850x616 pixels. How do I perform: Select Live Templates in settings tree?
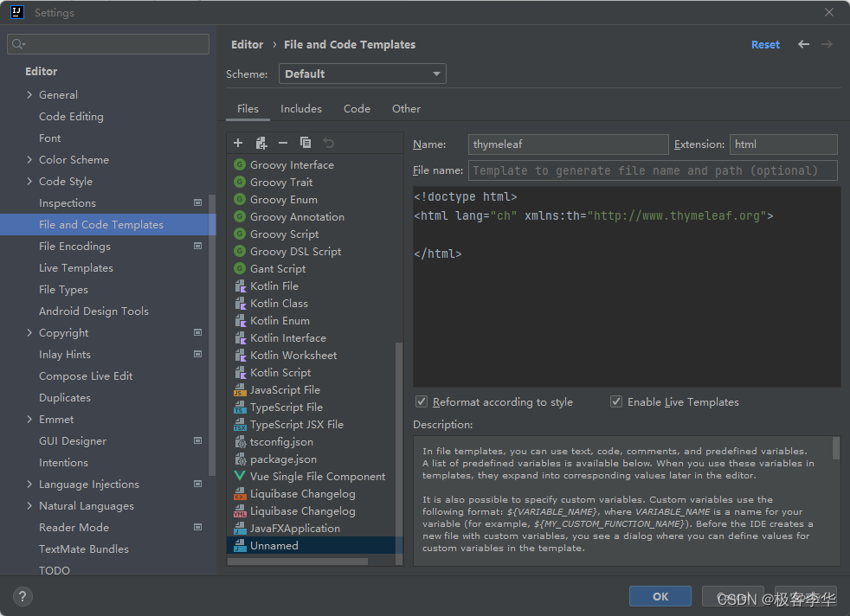click(76, 267)
